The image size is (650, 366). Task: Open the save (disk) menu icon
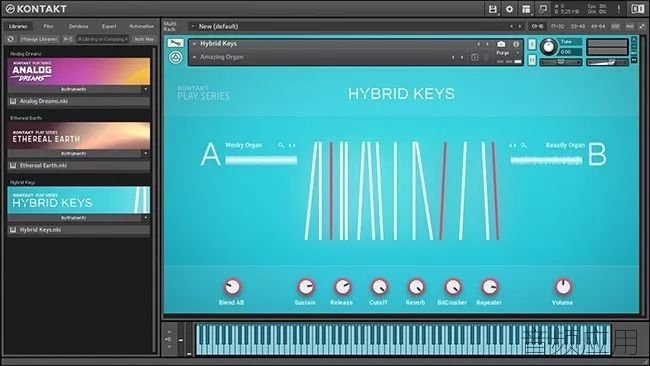(x=492, y=9)
